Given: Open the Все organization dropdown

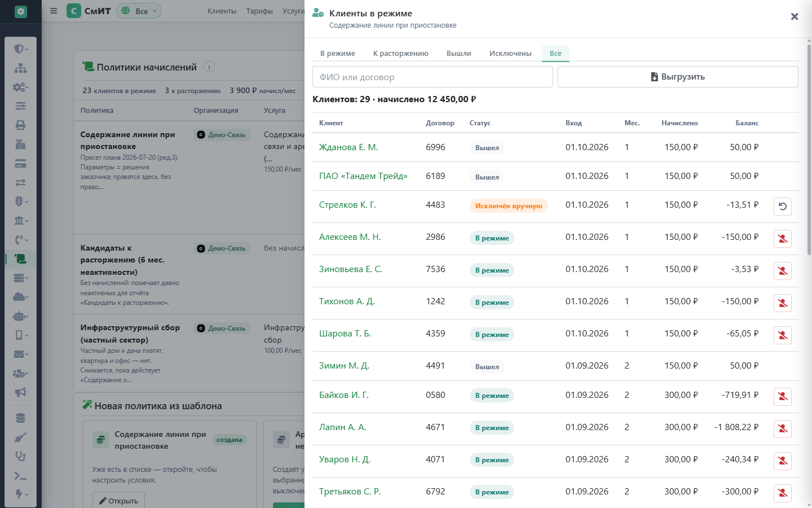Looking at the screenshot, I should coord(139,11).
